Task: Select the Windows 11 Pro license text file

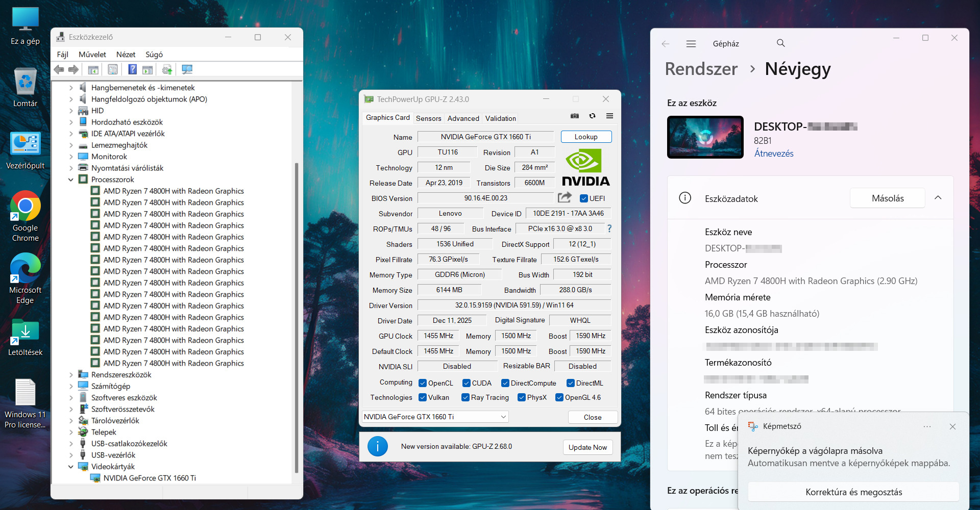Action: pyautogui.click(x=25, y=403)
